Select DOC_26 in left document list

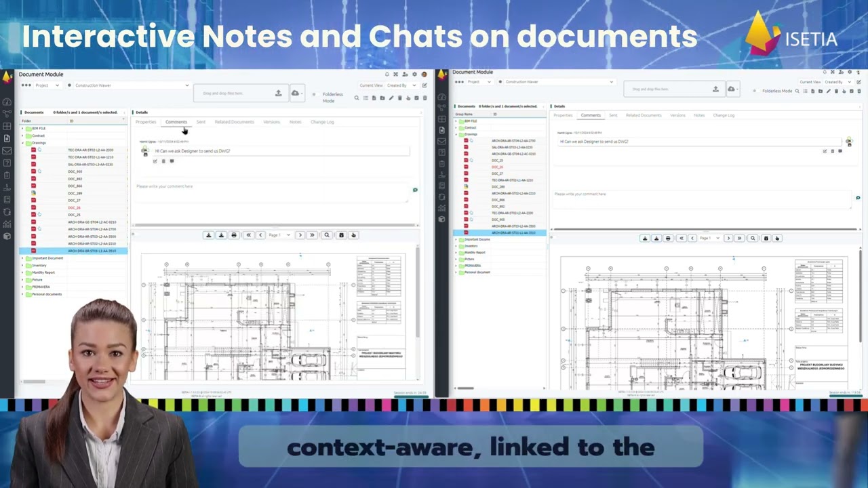point(74,207)
